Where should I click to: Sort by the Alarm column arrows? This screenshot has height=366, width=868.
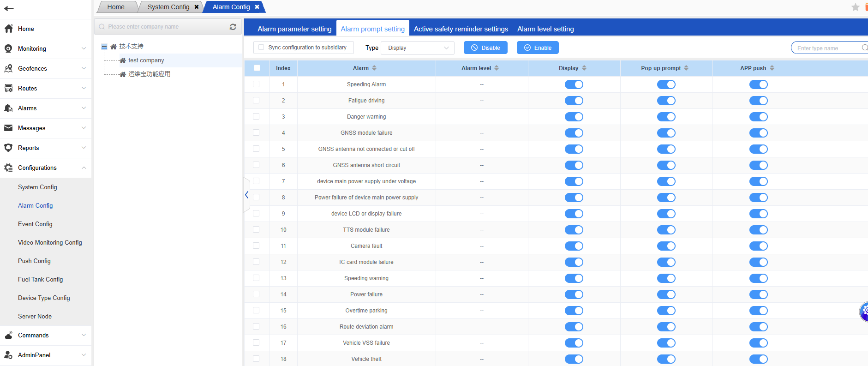point(374,68)
